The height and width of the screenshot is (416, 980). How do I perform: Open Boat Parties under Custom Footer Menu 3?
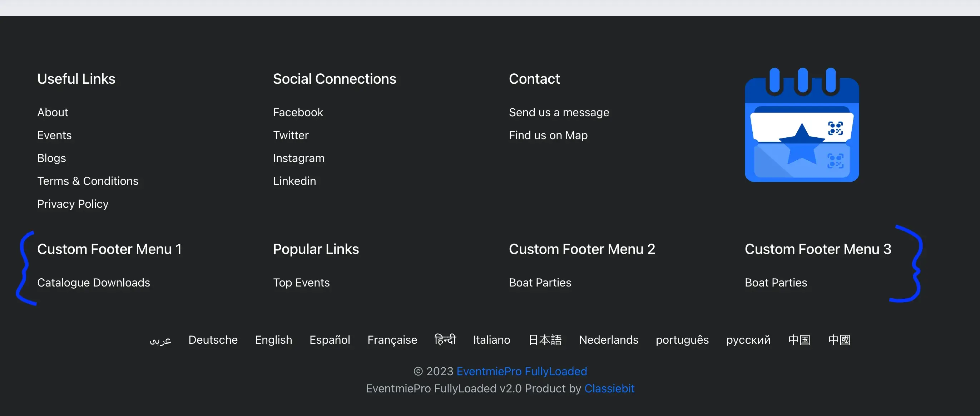tap(774, 283)
